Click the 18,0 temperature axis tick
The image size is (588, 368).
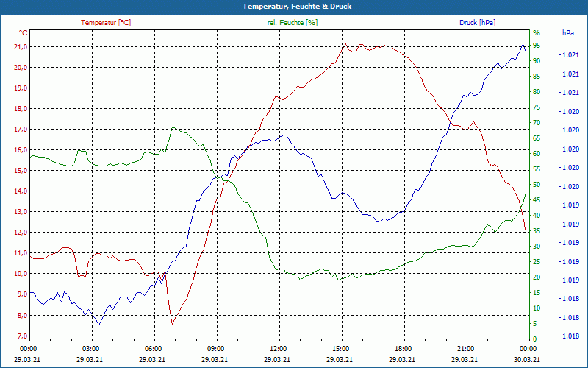point(21,109)
